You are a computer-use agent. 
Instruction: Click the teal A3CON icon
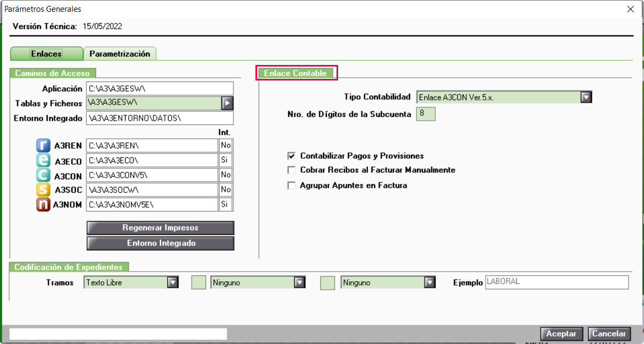click(x=43, y=175)
